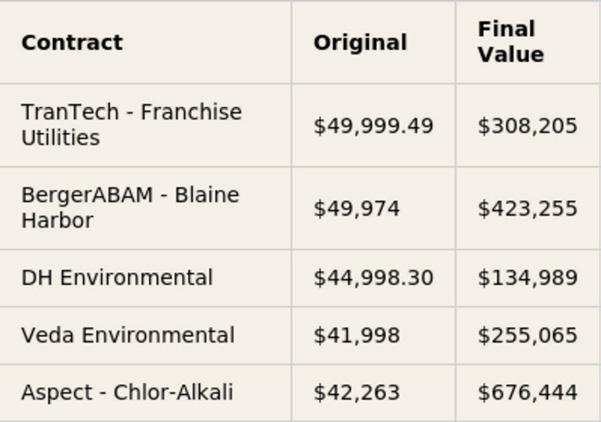Click the Final Value column header
The image size is (601, 422).
click(510, 42)
